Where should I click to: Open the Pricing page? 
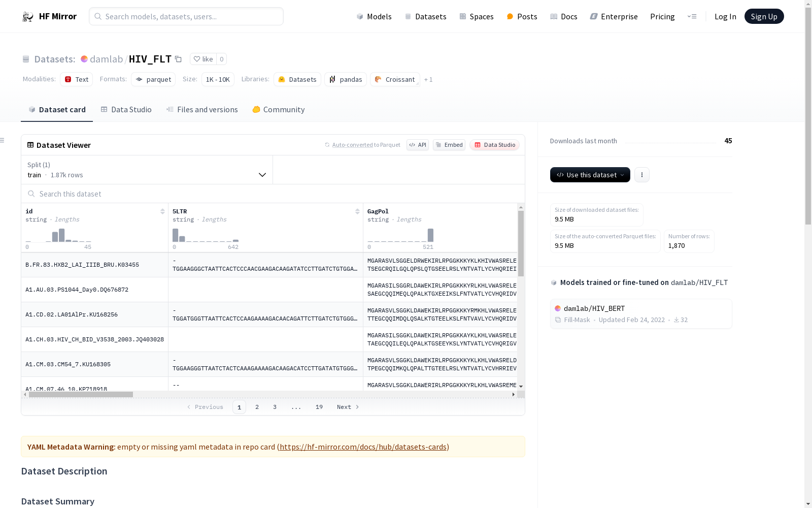[662, 16]
